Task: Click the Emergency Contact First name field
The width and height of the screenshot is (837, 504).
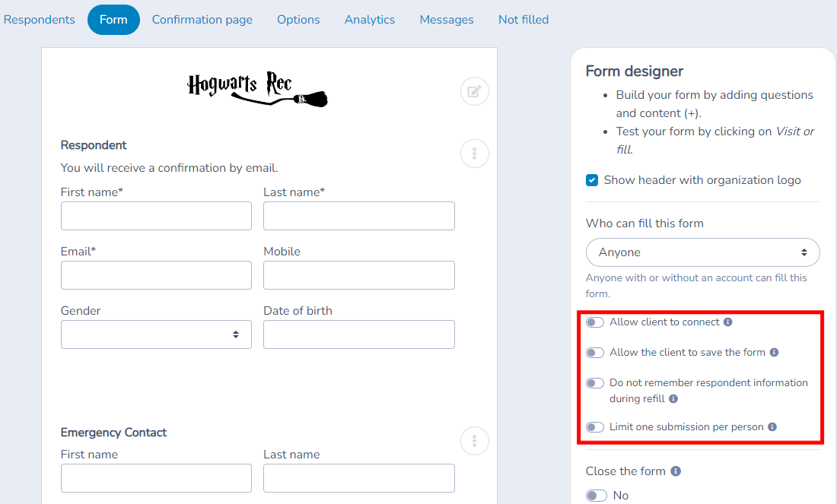Action: [x=156, y=478]
